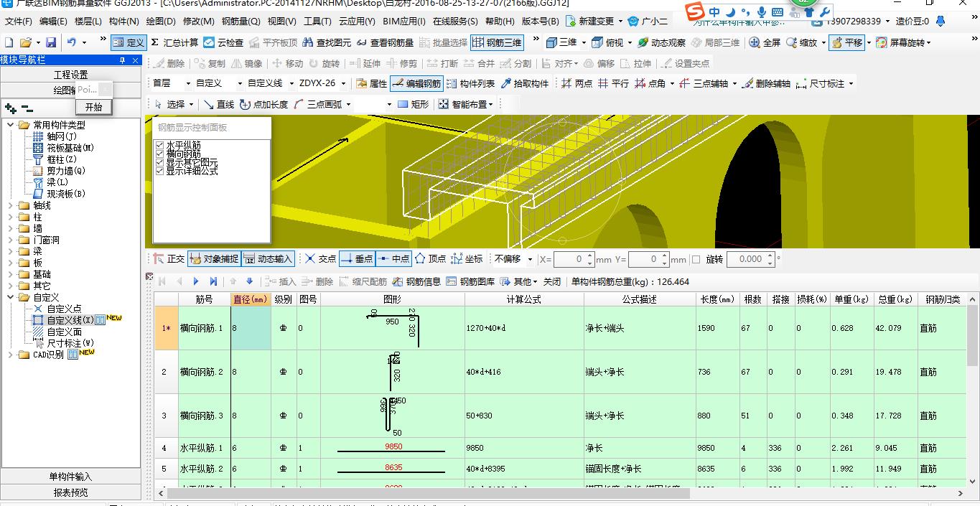Open the 文件(F) menu
980x506 pixels.
click(x=18, y=22)
